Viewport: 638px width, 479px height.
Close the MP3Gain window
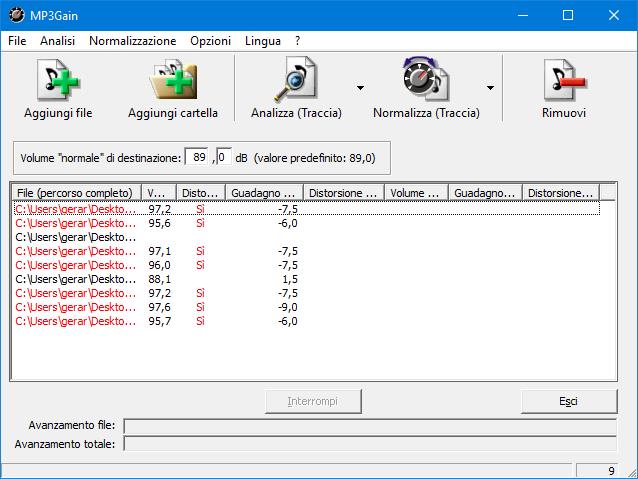pos(614,15)
